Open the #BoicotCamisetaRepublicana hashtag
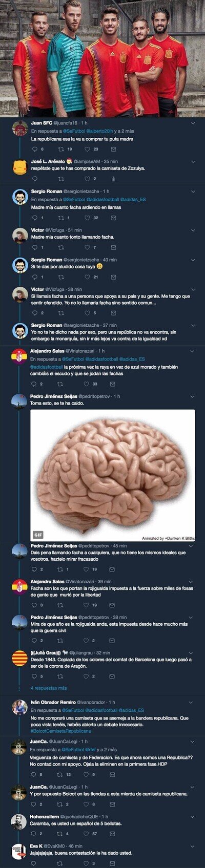205x868 pixels. point(60,731)
